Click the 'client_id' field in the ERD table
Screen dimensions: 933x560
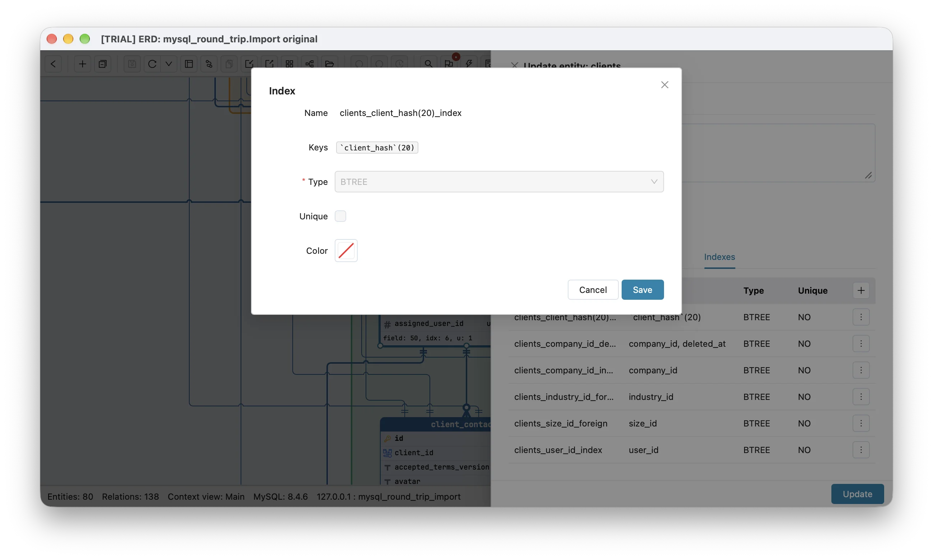click(414, 452)
